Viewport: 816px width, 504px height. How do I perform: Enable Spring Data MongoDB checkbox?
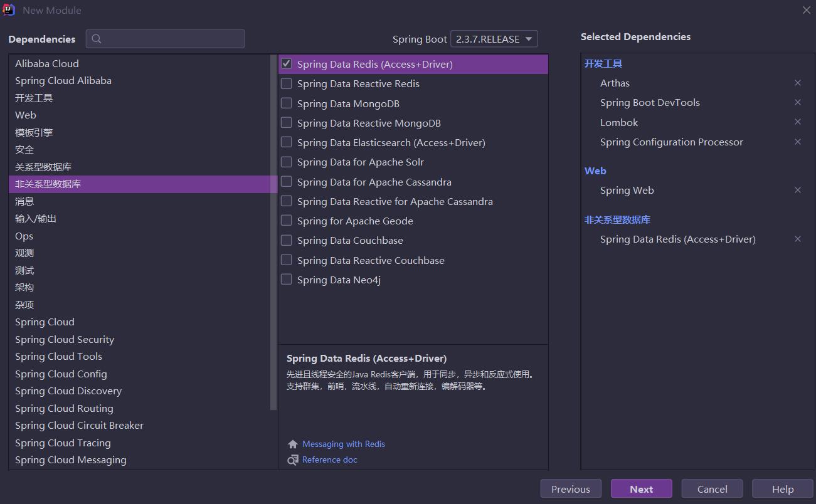(x=287, y=103)
